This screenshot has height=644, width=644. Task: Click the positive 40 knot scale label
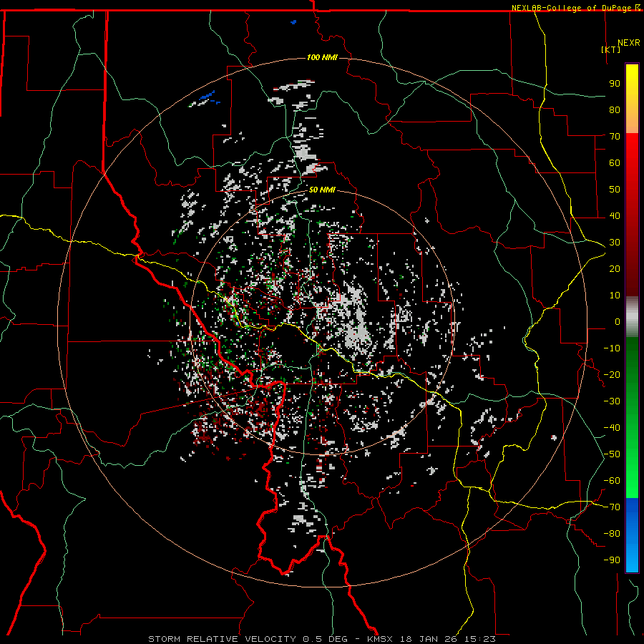pyautogui.click(x=615, y=215)
